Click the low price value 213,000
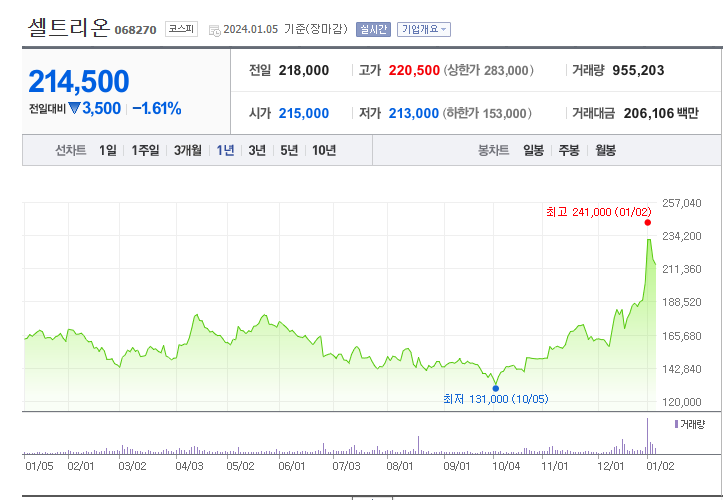723x500 pixels. click(414, 113)
